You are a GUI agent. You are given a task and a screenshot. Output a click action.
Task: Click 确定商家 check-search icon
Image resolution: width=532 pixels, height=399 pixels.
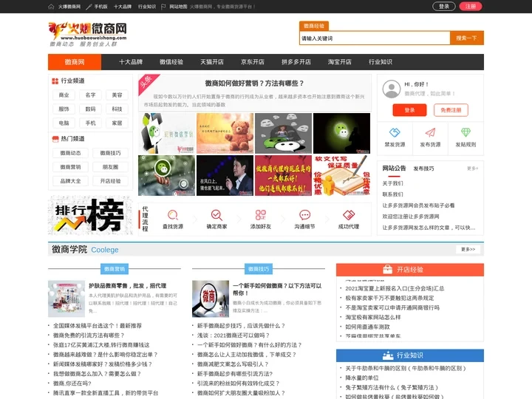[216, 215]
